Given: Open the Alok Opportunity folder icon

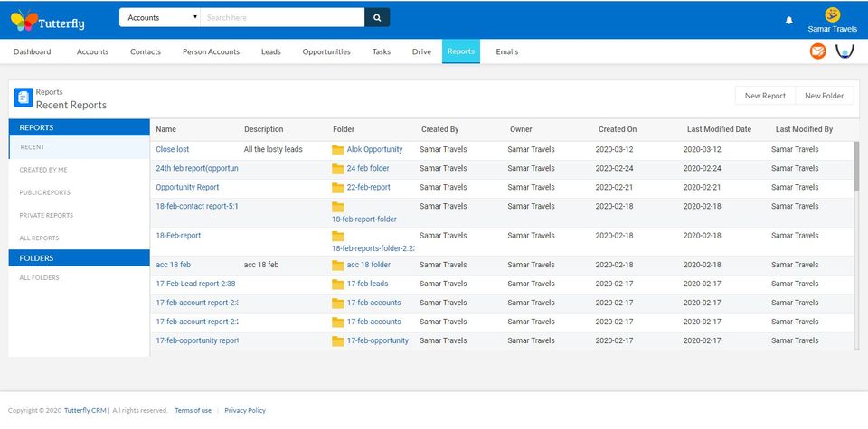Looking at the screenshot, I should tap(337, 150).
